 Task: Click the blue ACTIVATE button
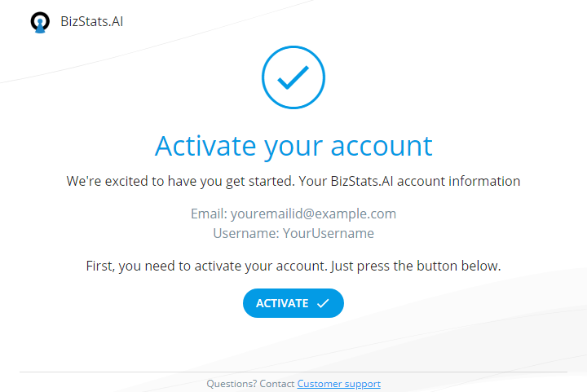pyautogui.click(x=293, y=303)
